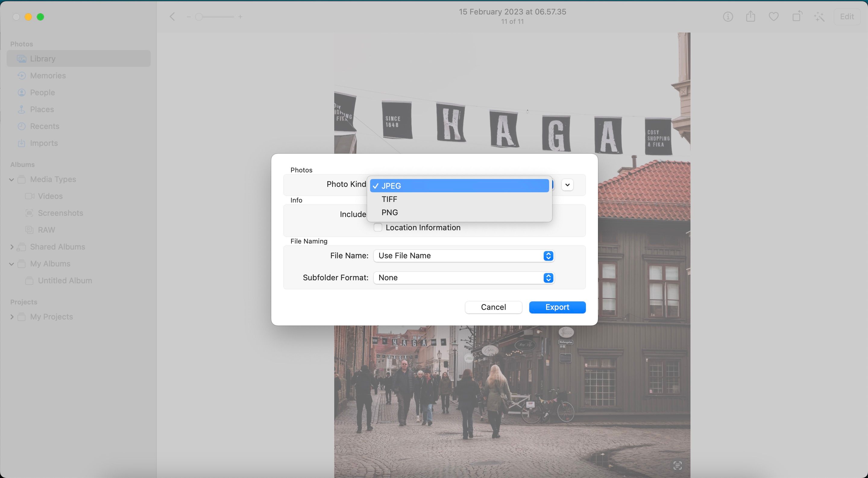
Task: Go back with the left chevron arrow
Action: click(x=172, y=17)
